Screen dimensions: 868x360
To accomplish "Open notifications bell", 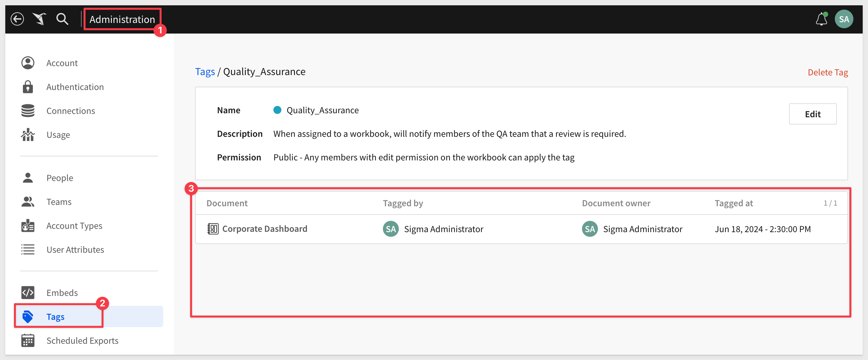I will pos(821,19).
